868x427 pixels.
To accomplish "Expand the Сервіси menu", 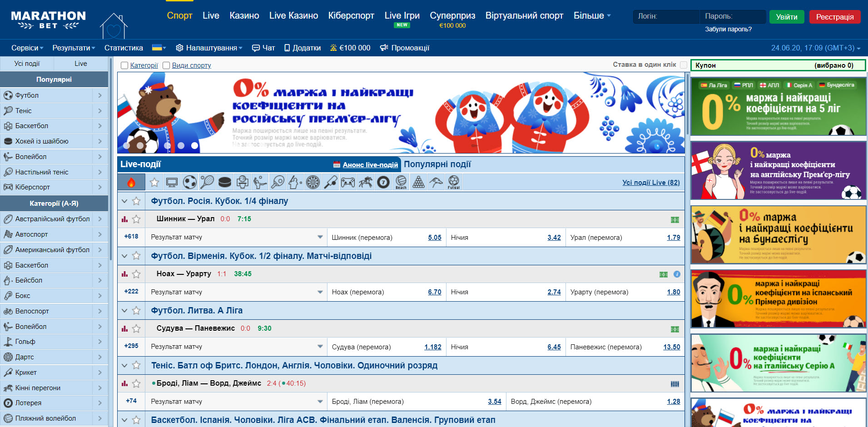I will tap(26, 47).
